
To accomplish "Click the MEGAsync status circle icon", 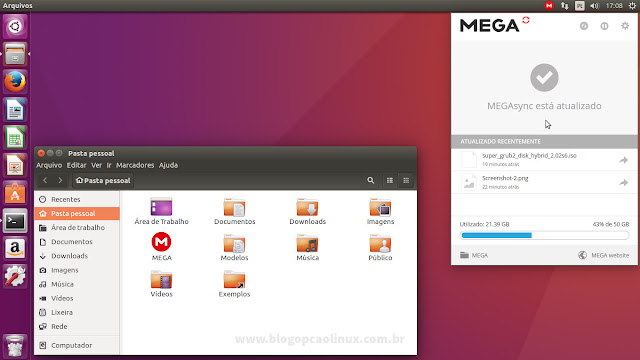I will (x=584, y=26).
